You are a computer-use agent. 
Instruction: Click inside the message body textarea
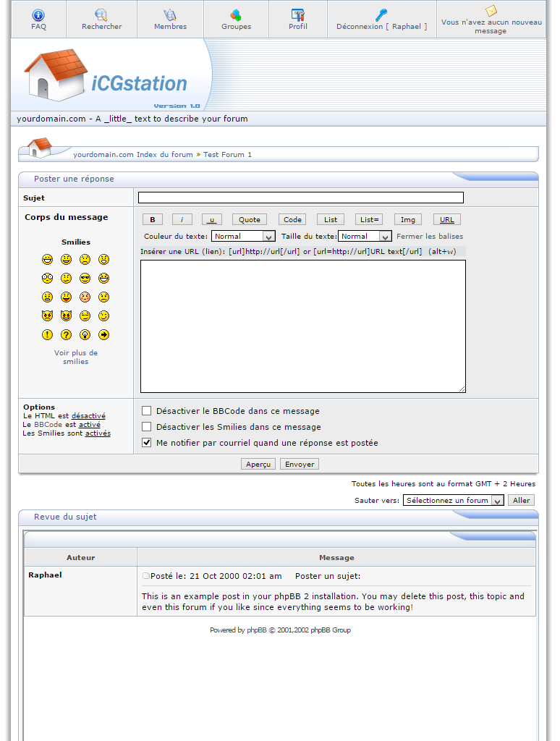point(303,326)
